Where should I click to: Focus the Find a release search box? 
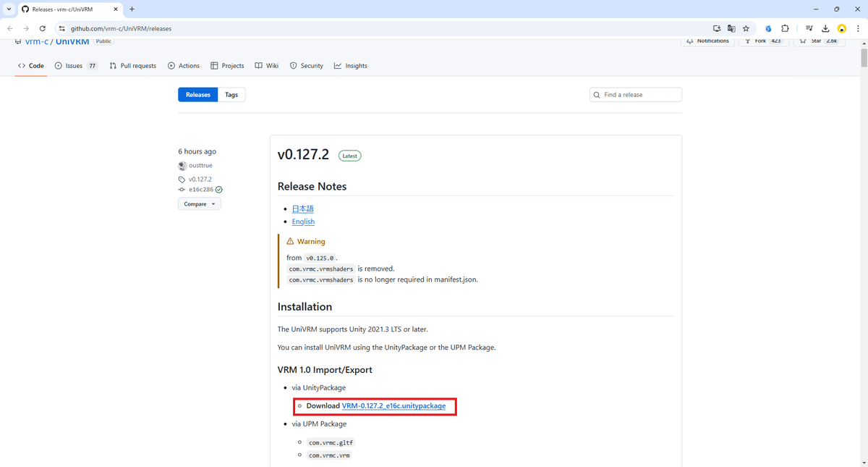[x=636, y=95]
